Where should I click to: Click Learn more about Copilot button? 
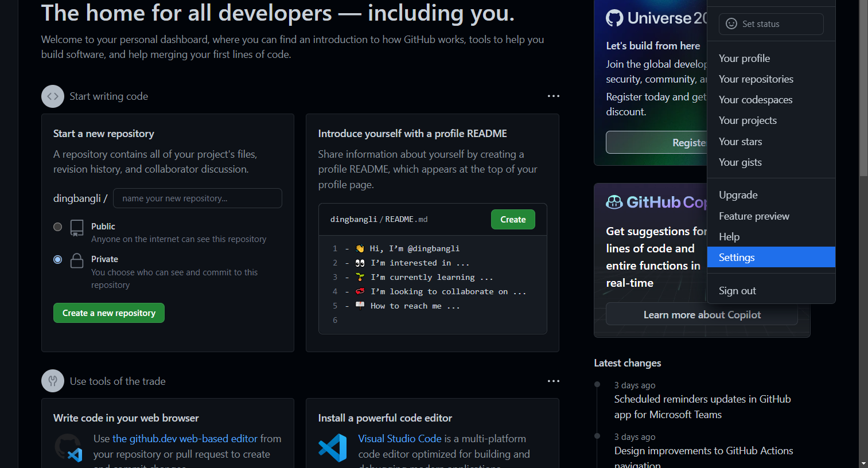point(702,314)
